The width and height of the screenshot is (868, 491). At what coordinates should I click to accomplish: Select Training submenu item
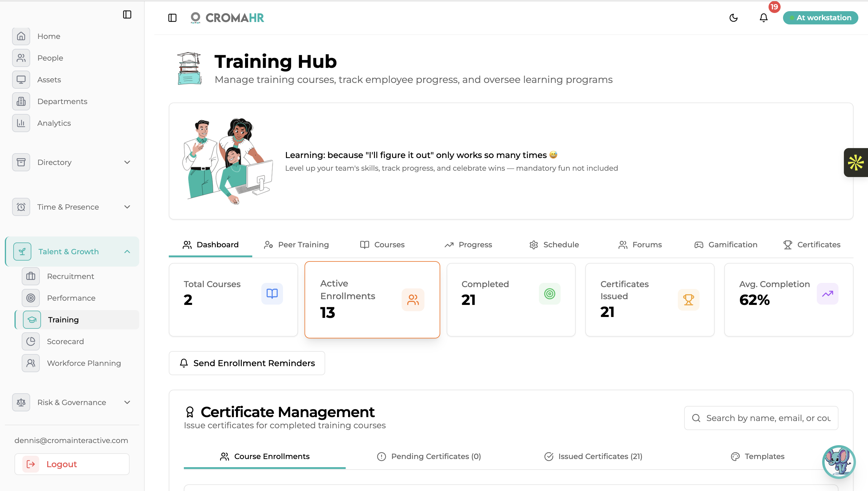pos(77,320)
